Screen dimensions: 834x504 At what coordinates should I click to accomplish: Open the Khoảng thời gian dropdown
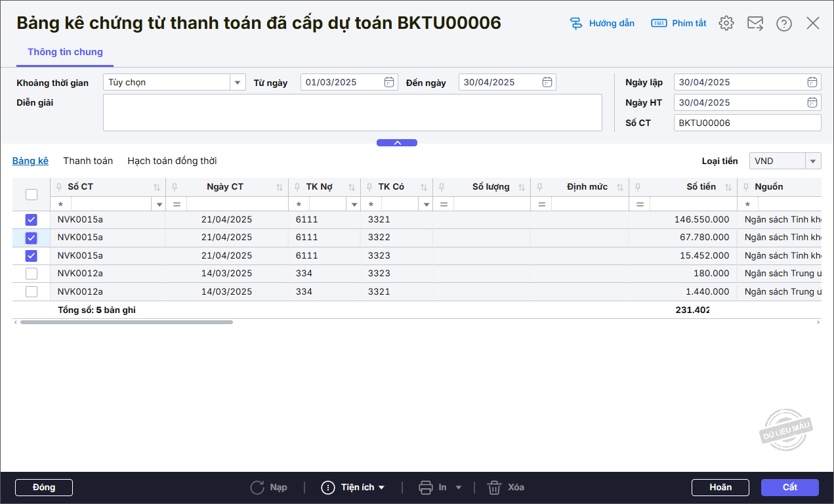click(238, 82)
